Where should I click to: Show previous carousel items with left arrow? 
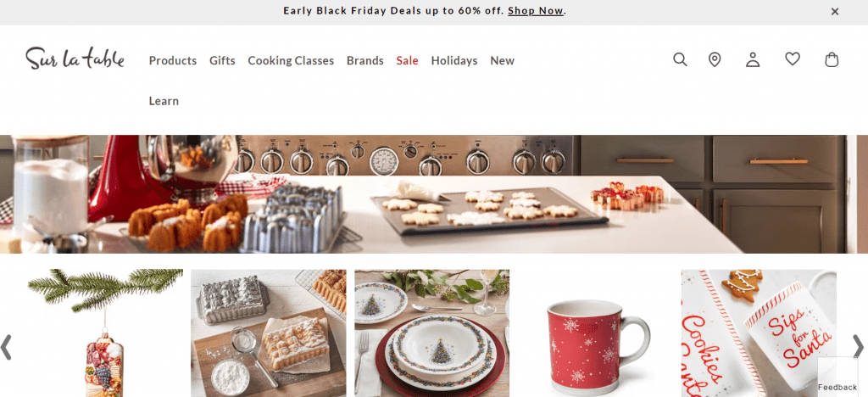click(6, 347)
